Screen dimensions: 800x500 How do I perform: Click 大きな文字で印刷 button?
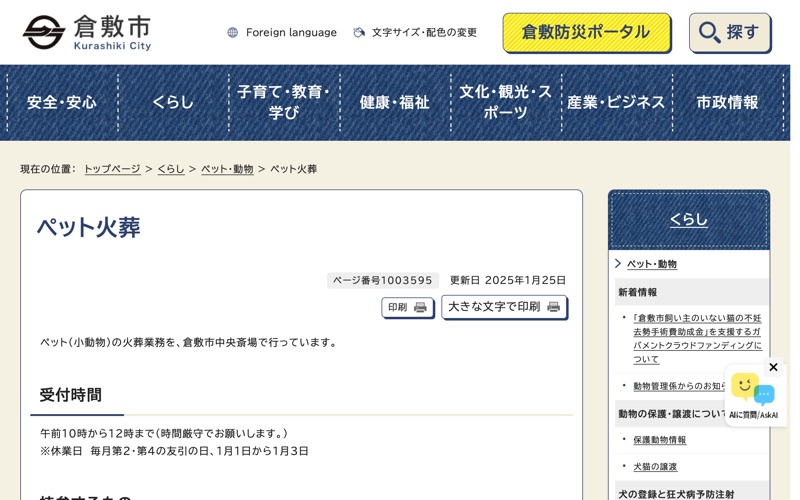[x=504, y=307]
